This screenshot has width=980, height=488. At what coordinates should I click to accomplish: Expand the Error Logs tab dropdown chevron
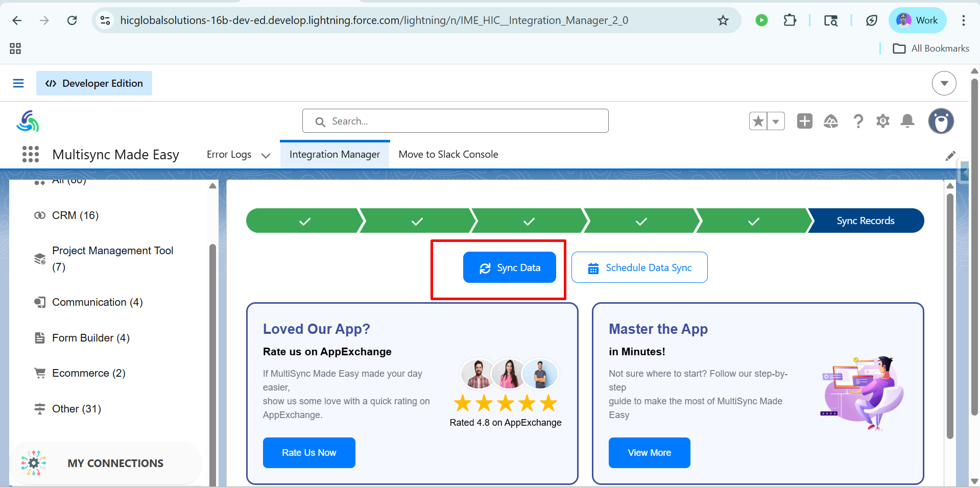266,155
